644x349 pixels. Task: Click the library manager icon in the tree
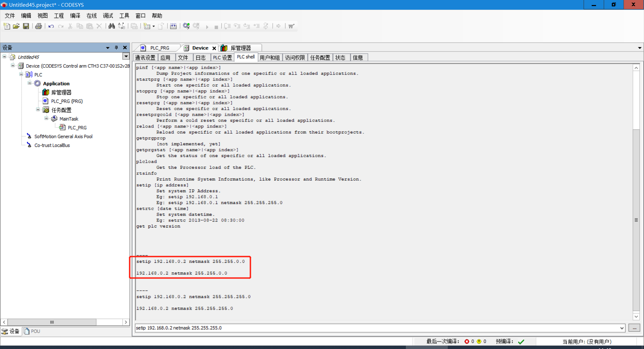pyautogui.click(x=46, y=92)
